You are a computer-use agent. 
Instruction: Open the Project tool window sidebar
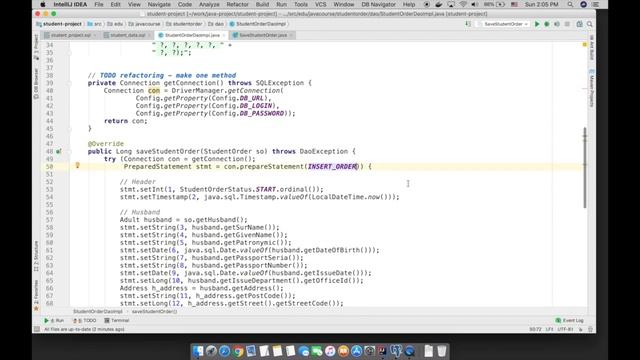[x=36, y=47]
